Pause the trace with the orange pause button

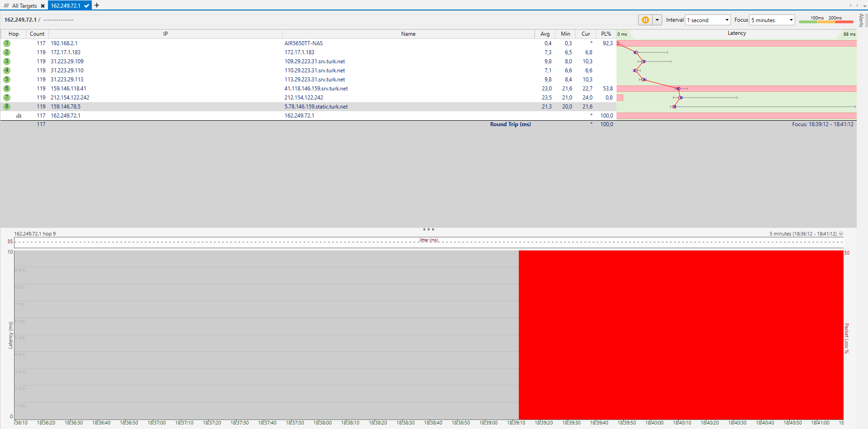coord(645,20)
